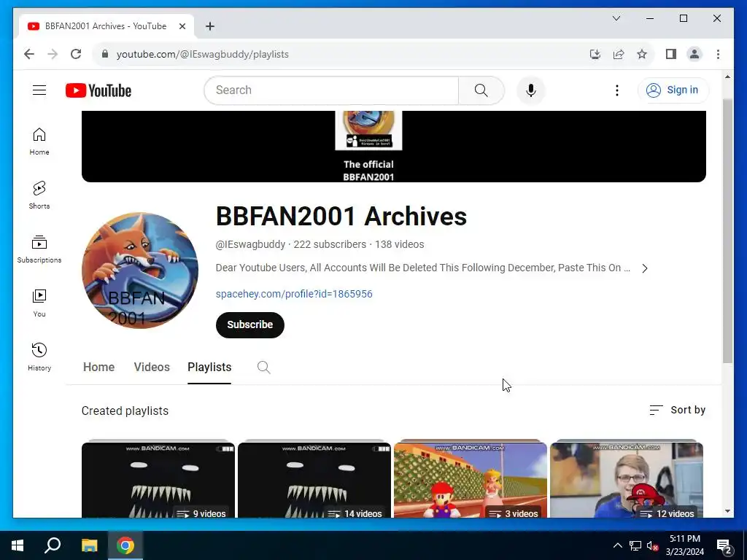747x560 pixels.
Task: Open the tab search dropdown arrow
Action: coord(616,18)
